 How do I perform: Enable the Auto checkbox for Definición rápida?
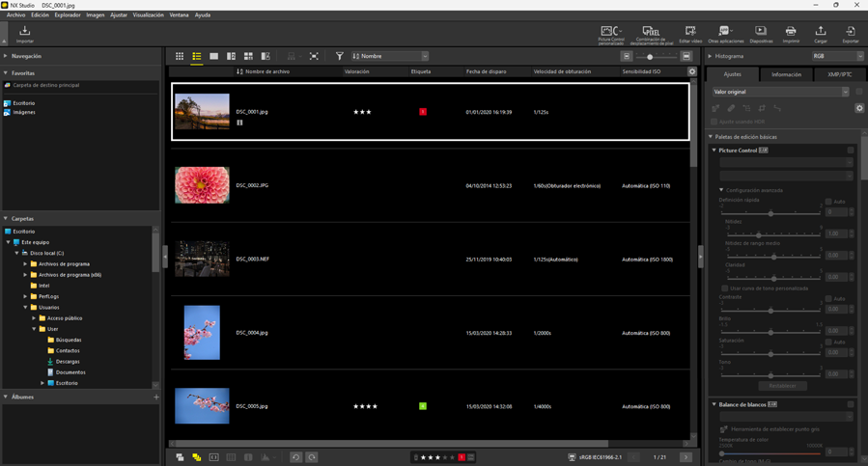click(828, 202)
